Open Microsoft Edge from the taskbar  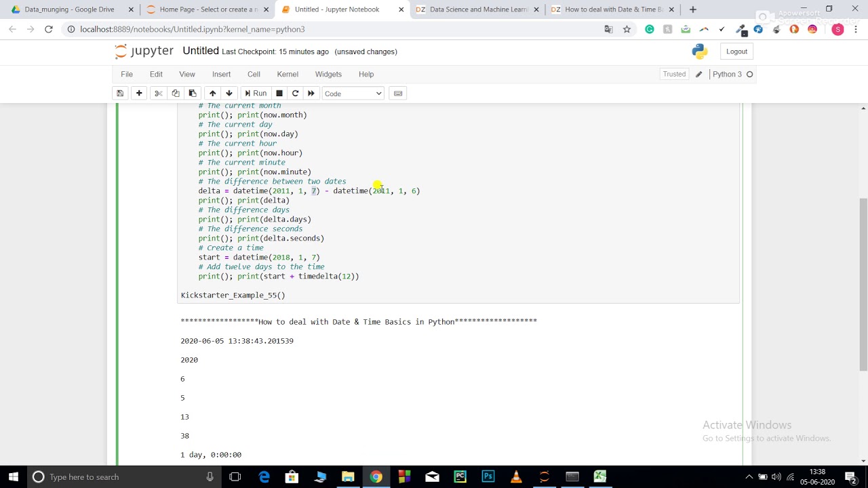(264, 476)
